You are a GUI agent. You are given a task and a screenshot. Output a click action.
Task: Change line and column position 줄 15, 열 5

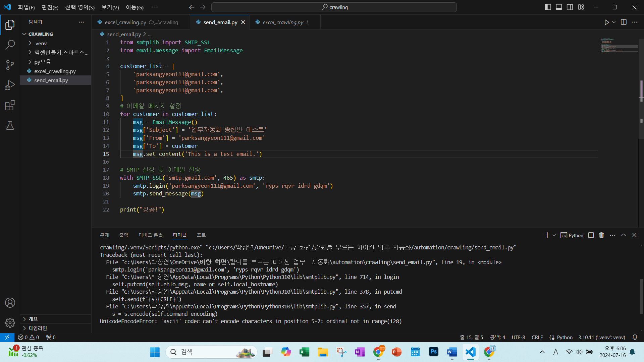click(x=471, y=337)
